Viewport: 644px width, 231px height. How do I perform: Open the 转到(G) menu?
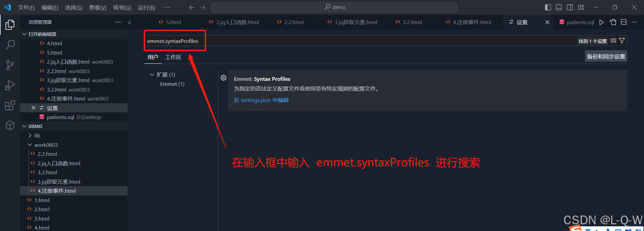point(122,7)
